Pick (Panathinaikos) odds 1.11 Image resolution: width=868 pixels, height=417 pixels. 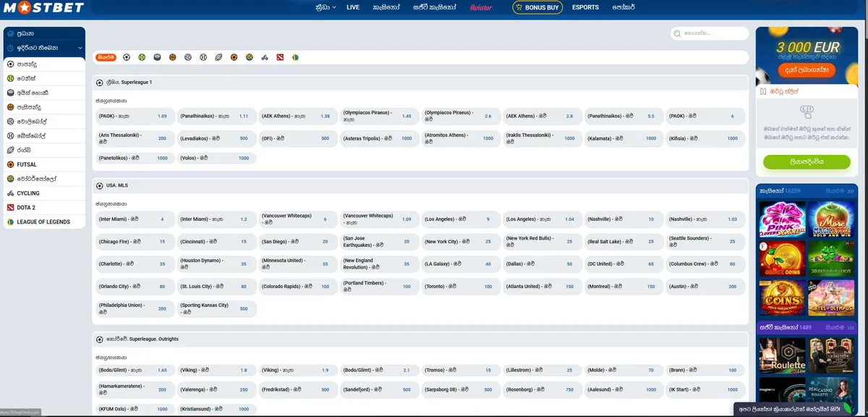[x=216, y=116]
